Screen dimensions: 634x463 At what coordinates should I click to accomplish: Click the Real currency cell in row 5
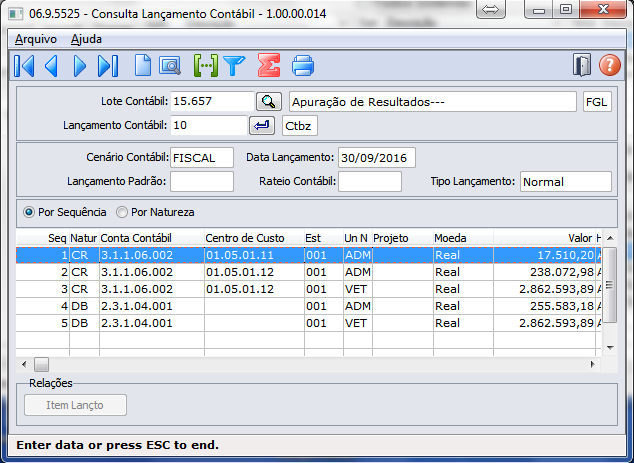point(463,323)
